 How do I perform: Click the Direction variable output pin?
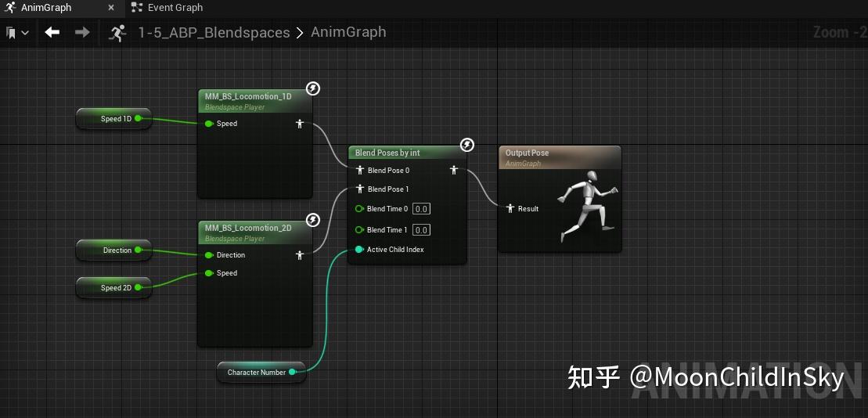coord(139,250)
